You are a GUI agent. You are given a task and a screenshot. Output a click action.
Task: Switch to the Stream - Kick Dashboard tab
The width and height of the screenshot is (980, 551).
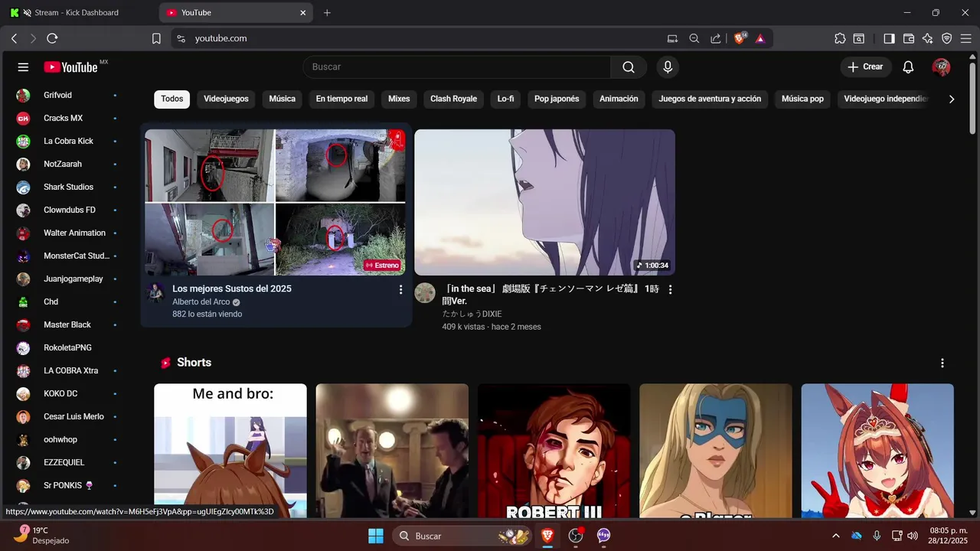point(77,12)
